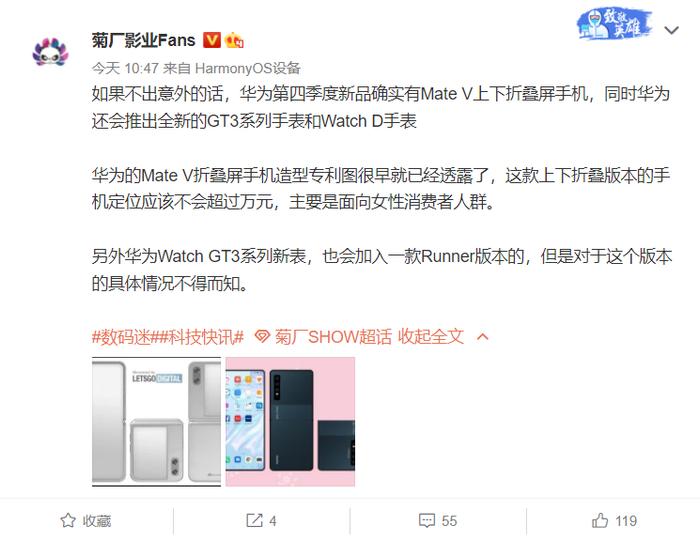The width and height of the screenshot is (700, 541).
Task: Open the 菊厂影业Fans profile avatar
Action: (50, 52)
